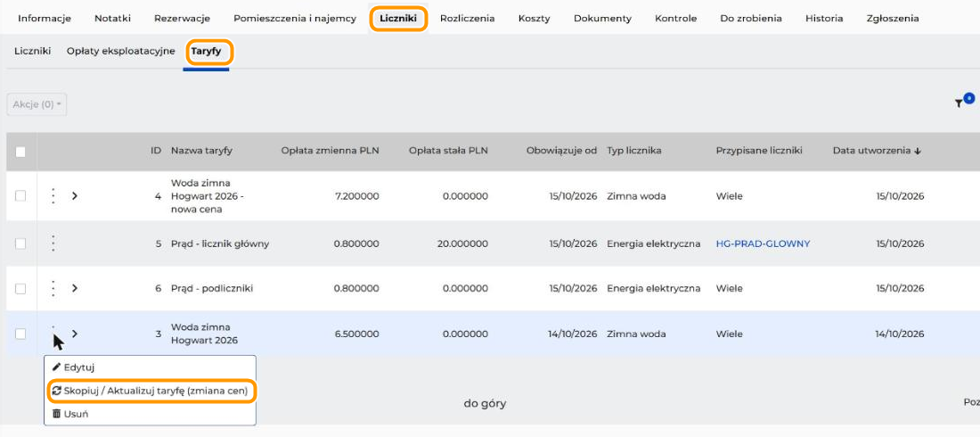
Task: Sort by ID column header
Action: [156, 151]
